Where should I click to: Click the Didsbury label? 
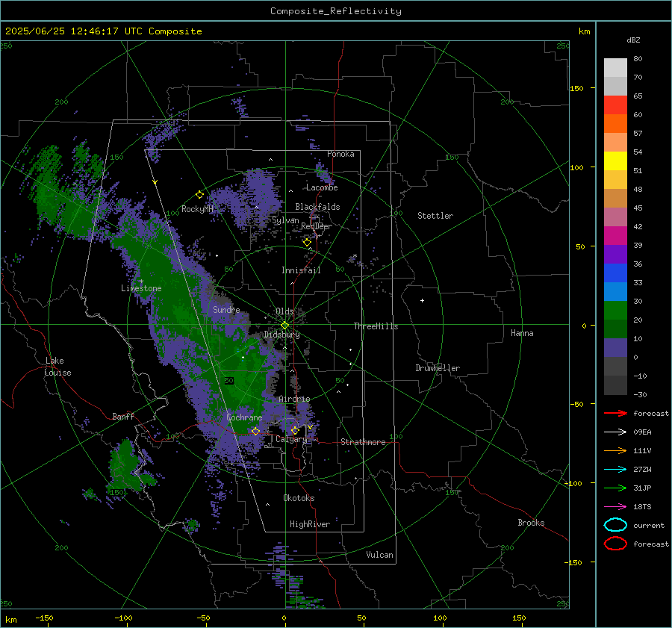(x=281, y=335)
